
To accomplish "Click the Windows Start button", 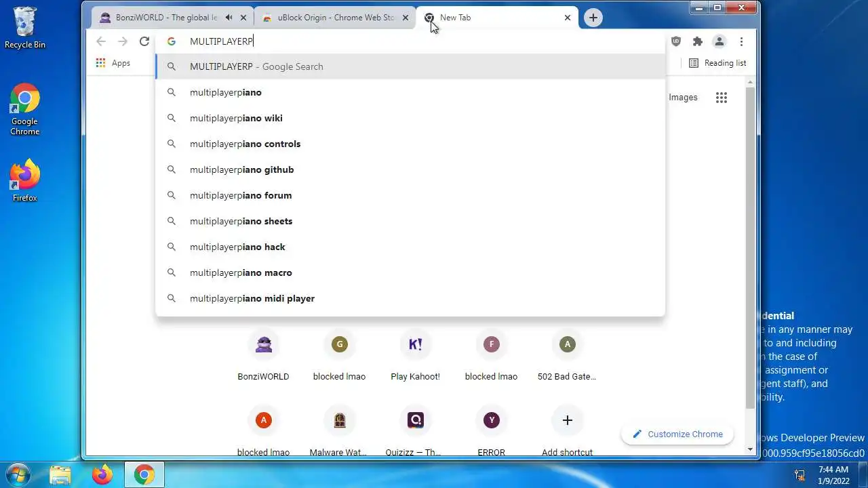I will 17,474.
